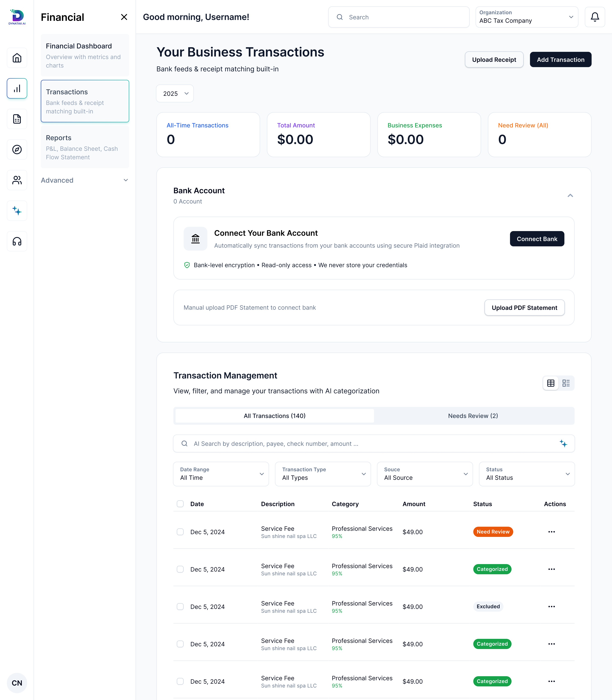Click the Connect Bank button
612x700 pixels.
pyautogui.click(x=537, y=239)
